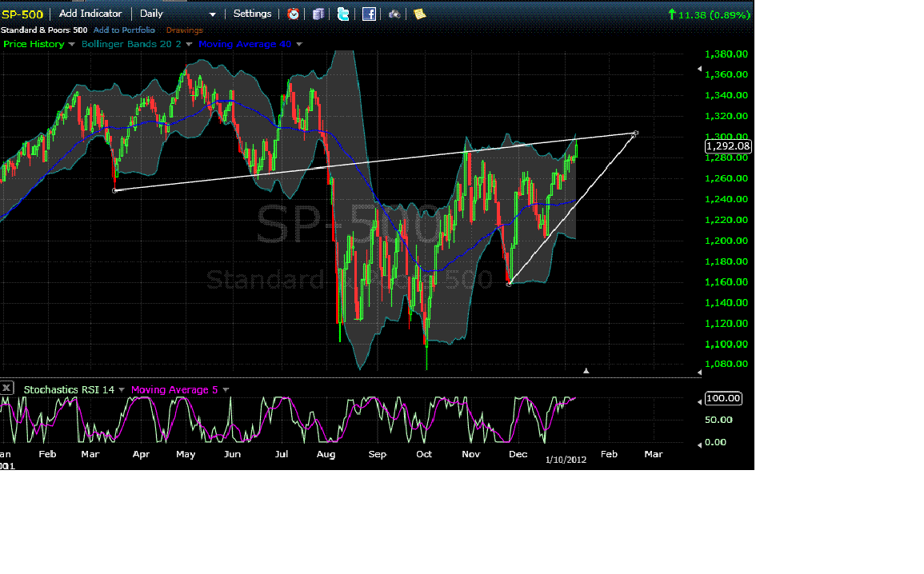Click the Add to Portfolio link
This screenshot has height=574, width=924.
pos(124,30)
